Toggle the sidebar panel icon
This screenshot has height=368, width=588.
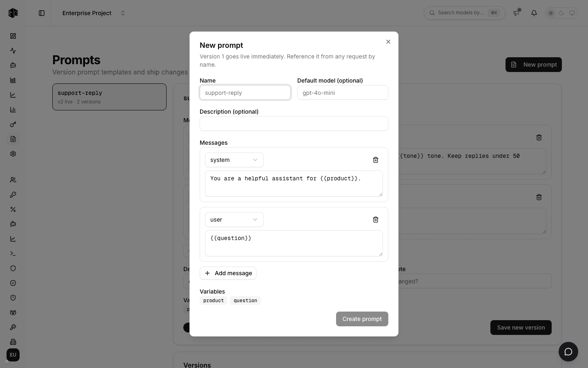click(x=42, y=13)
